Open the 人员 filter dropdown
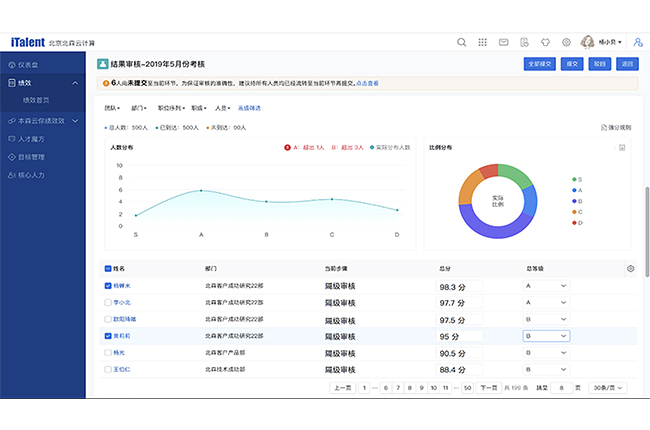Viewport: 650px width, 430px height. (223, 108)
